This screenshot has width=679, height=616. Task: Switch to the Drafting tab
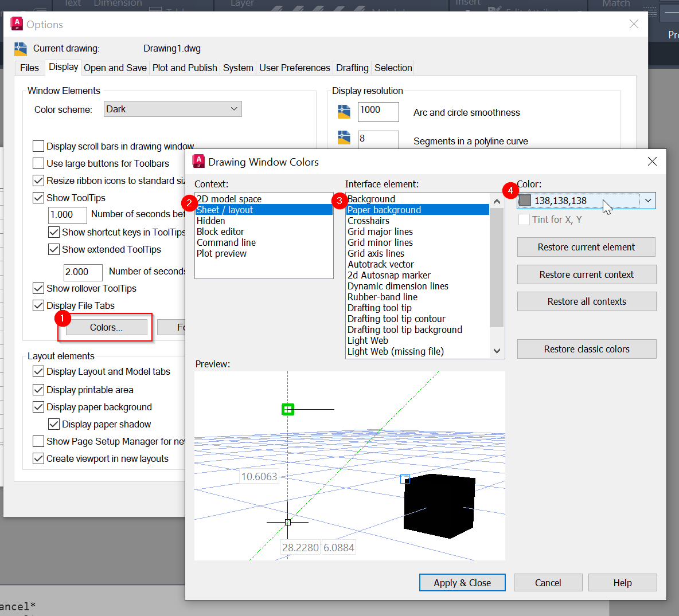352,68
